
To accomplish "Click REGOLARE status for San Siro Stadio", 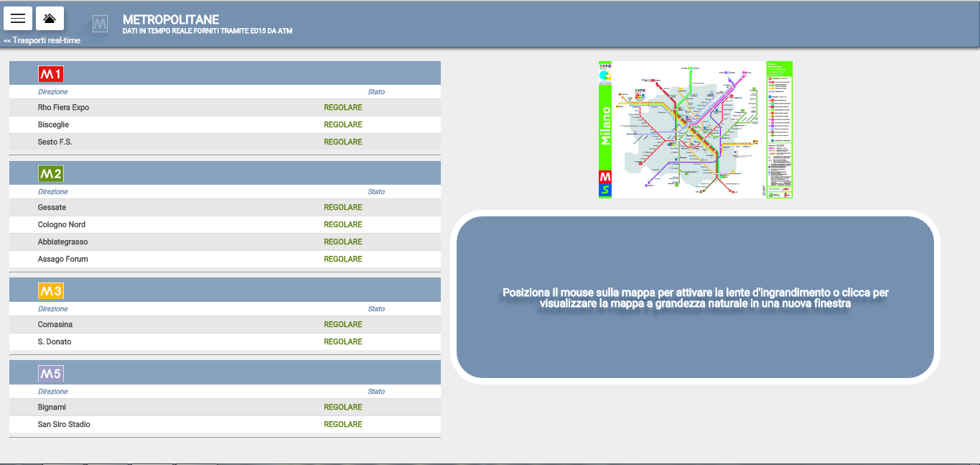I will coord(342,425).
